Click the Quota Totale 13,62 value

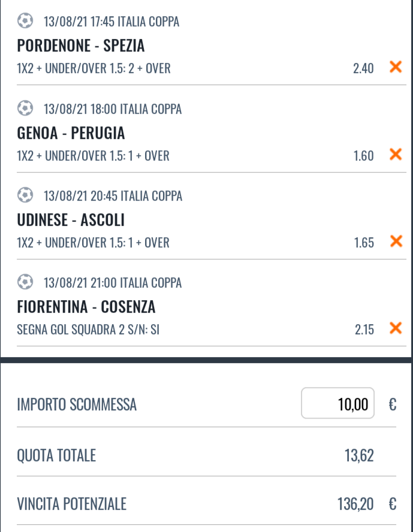(359, 456)
